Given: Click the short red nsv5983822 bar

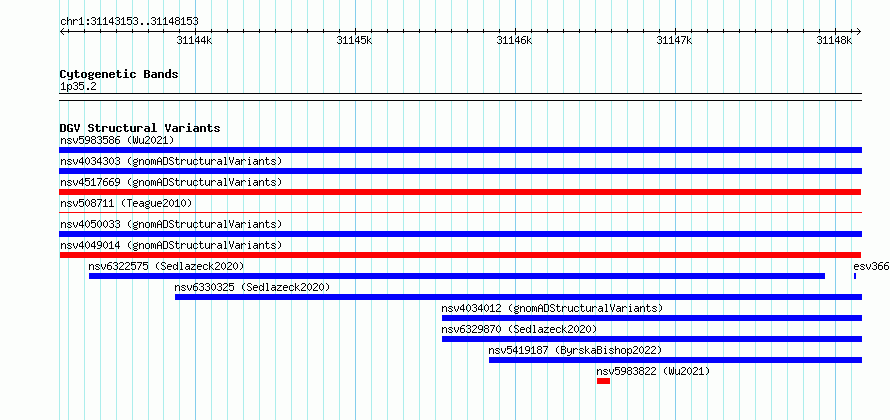Looking at the screenshot, I should (603, 381).
